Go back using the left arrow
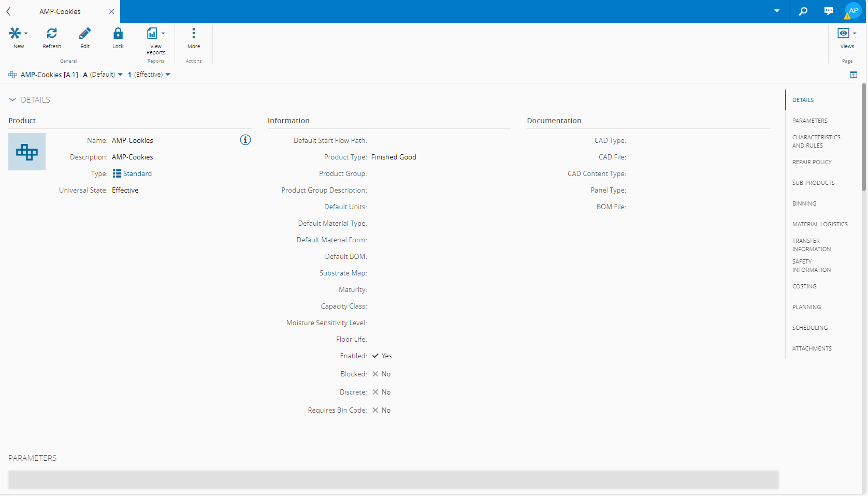 8,11
